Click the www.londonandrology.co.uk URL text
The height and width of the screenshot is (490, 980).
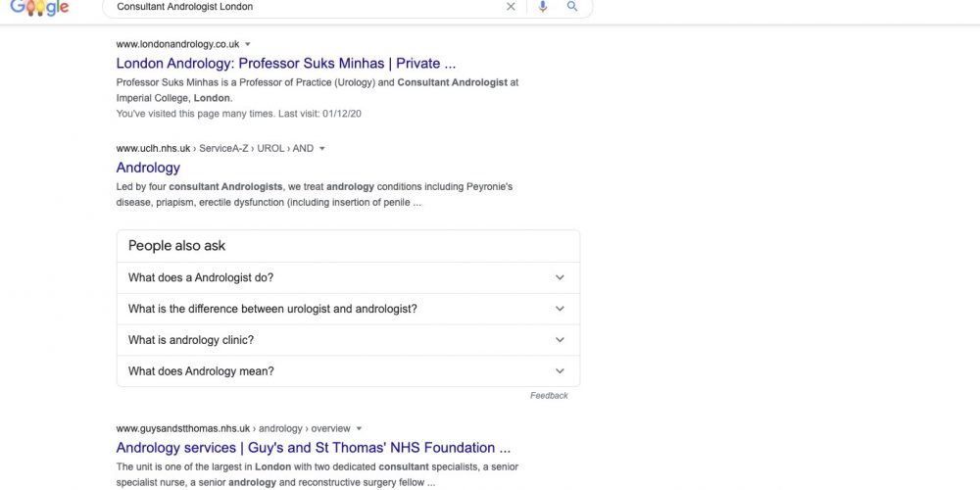[177, 44]
